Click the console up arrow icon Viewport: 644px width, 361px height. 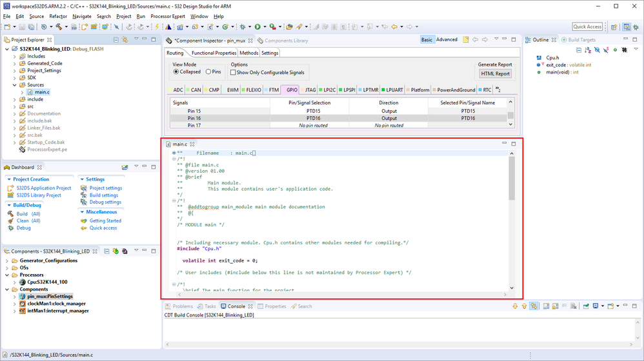pyautogui.click(x=524, y=306)
